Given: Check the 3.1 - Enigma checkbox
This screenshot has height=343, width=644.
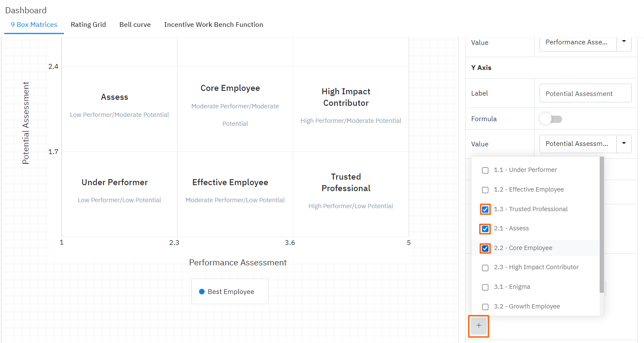Looking at the screenshot, I should tap(485, 287).
